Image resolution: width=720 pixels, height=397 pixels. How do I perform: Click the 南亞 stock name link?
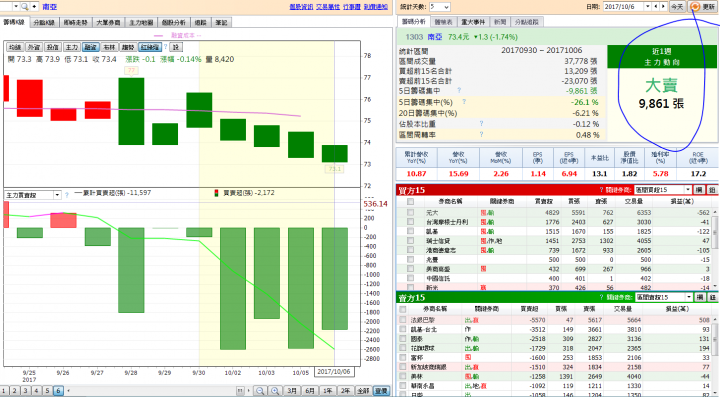click(x=49, y=7)
